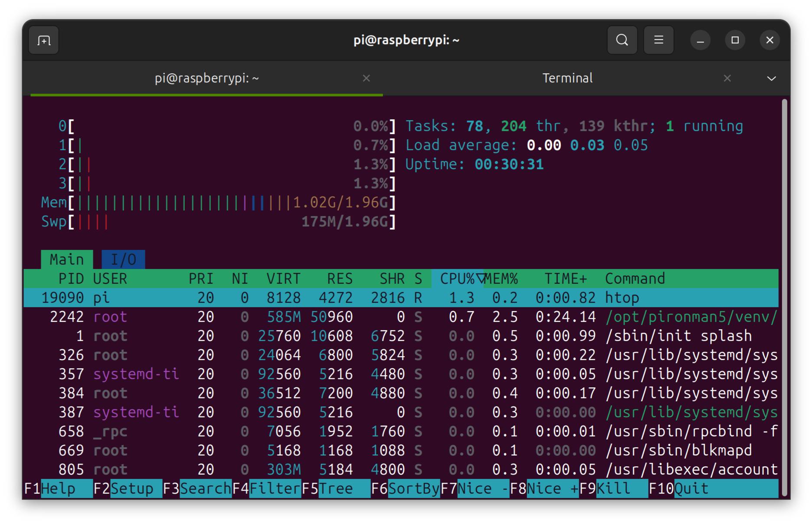Switch to the Terminal tab
Image resolution: width=812 pixels, height=524 pixels.
pyautogui.click(x=567, y=78)
